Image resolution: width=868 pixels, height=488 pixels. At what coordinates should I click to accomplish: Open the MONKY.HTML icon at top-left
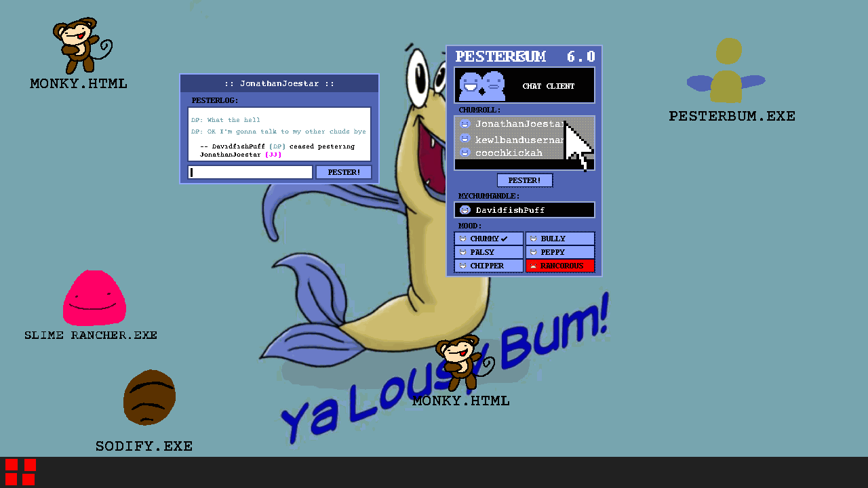(81, 46)
